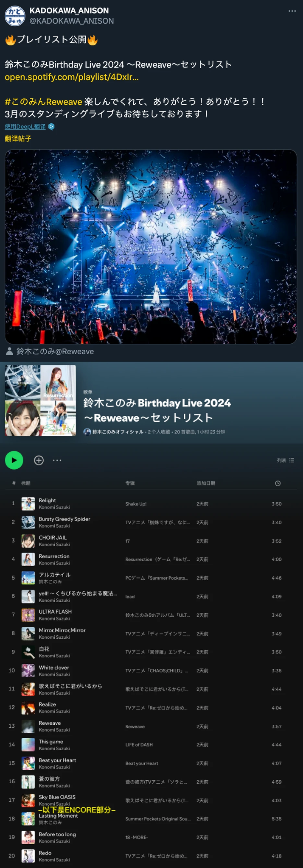Open the LIFE of DASH album link
The width and height of the screenshot is (303, 868).
coord(139,745)
